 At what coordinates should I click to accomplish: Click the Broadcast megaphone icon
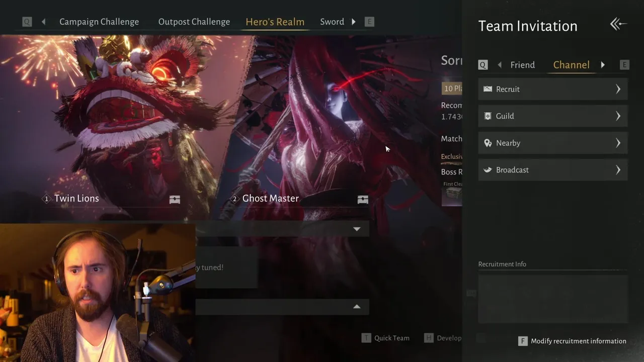[488, 170]
